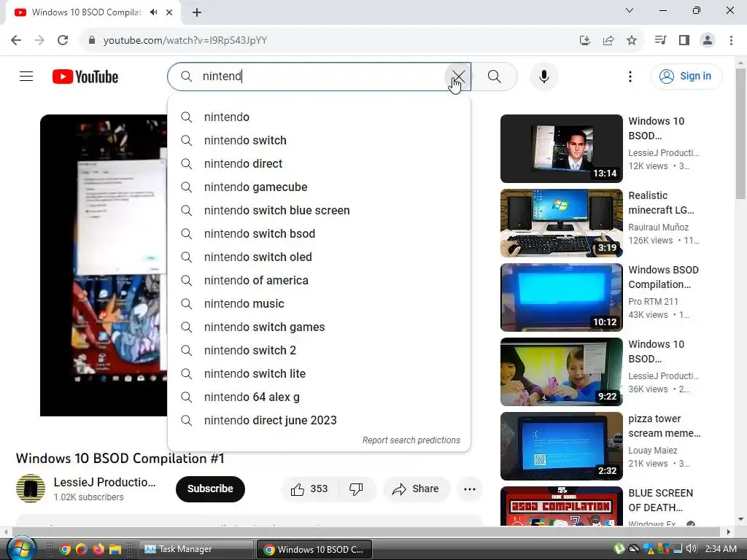This screenshot has height=560, width=747.
Task: Open pizza tower scream meme thumbnail
Action: tap(561, 446)
